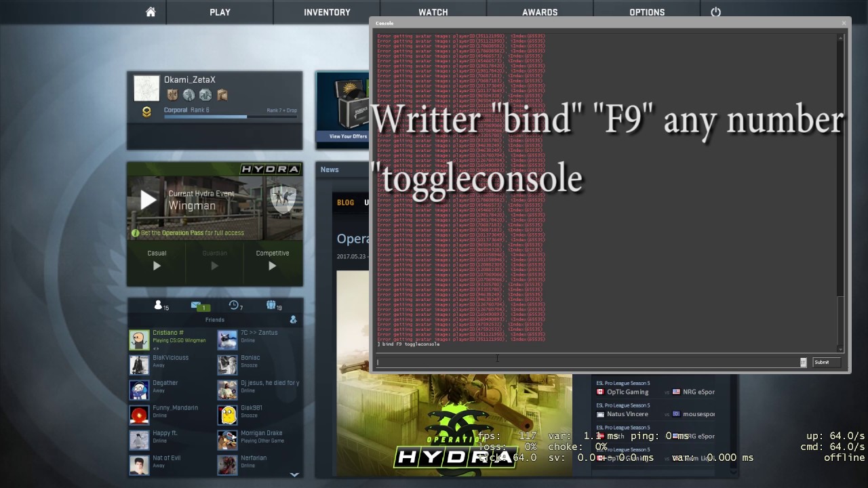Image resolution: width=868 pixels, height=488 pixels.
Task: Open invites mail tab icon
Action: (199, 306)
